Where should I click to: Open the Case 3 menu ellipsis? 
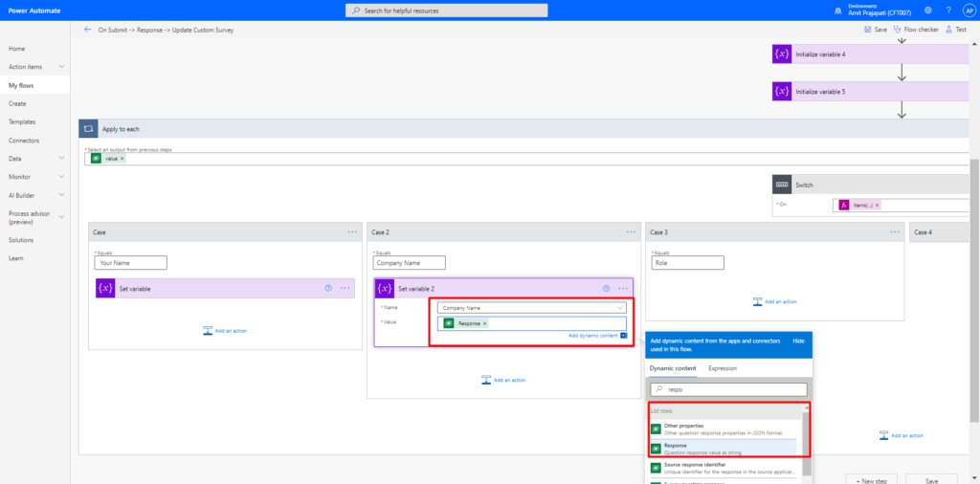click(895, 231)
